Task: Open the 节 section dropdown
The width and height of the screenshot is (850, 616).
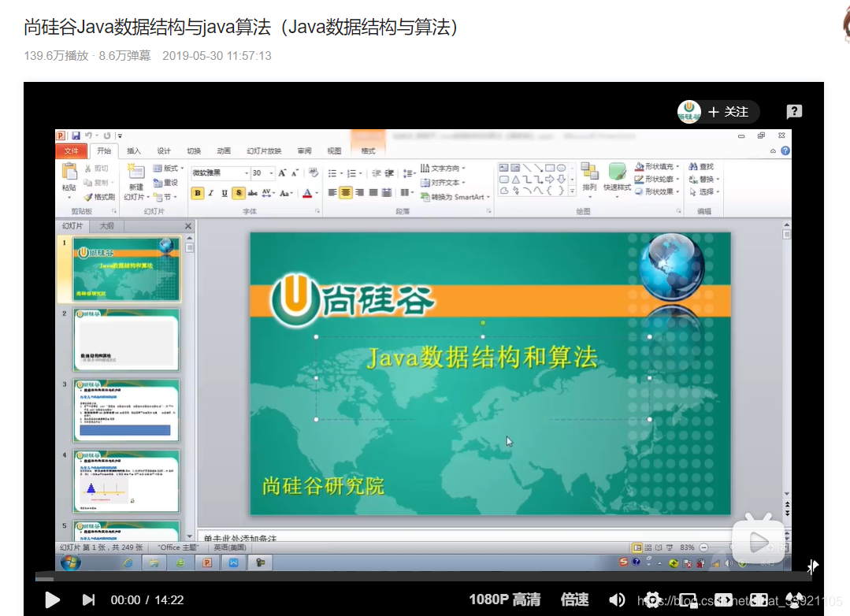Action: pos(165,197)
